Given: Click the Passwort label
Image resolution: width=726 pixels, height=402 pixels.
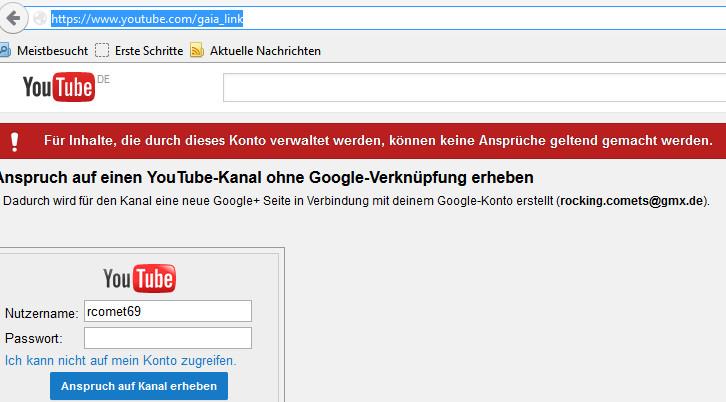Looking at the screenshot, I should coord(33,339).
